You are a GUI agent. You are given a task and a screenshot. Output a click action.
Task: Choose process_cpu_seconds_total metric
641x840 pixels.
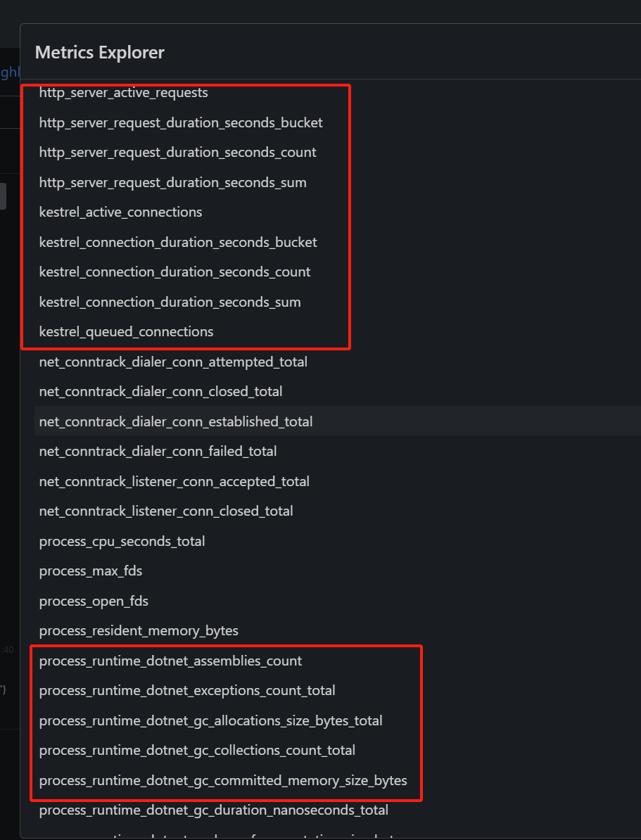pos(122,542)
